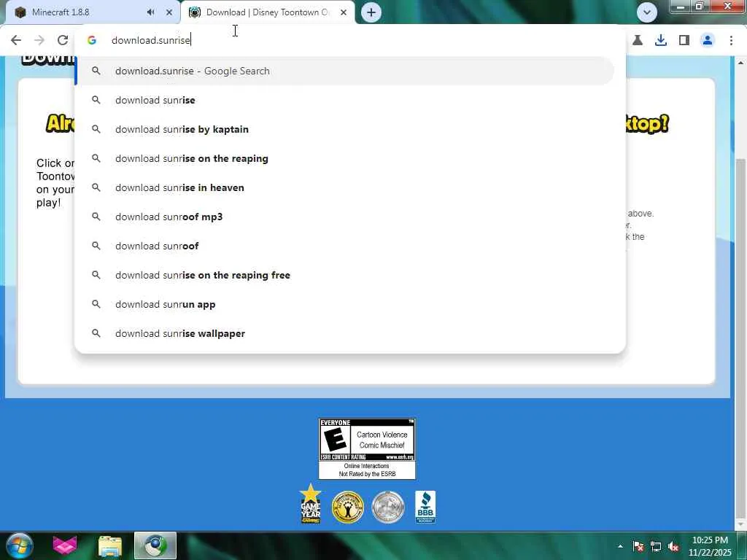This screenshot has height=560, width=747.
Task: Open the clock showing 10:25 PM
Action: 710,546
